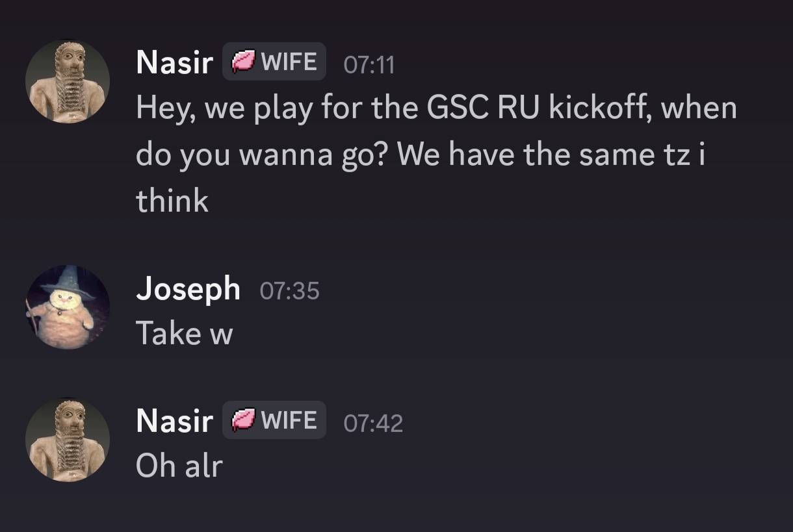793x532 pixels.
Task: Open Nasir's avatar beside the 07:42 message
Action: [x=68, y=440]
